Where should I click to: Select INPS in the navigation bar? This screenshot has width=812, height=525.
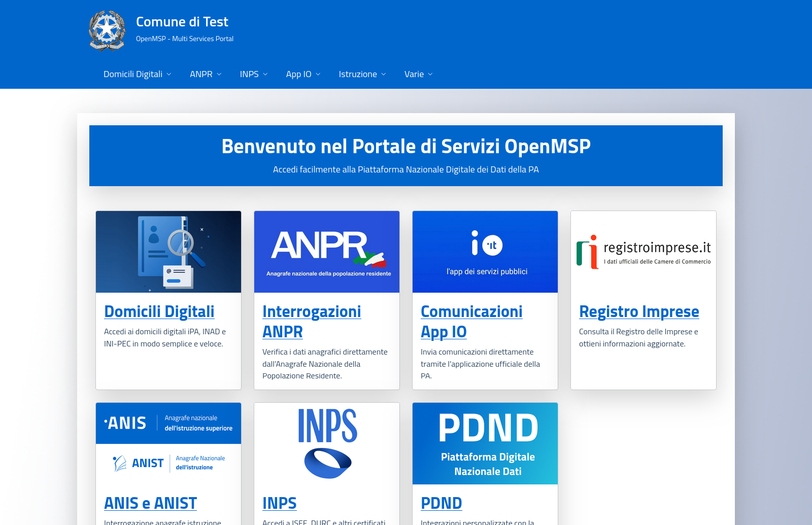point(253,74)
